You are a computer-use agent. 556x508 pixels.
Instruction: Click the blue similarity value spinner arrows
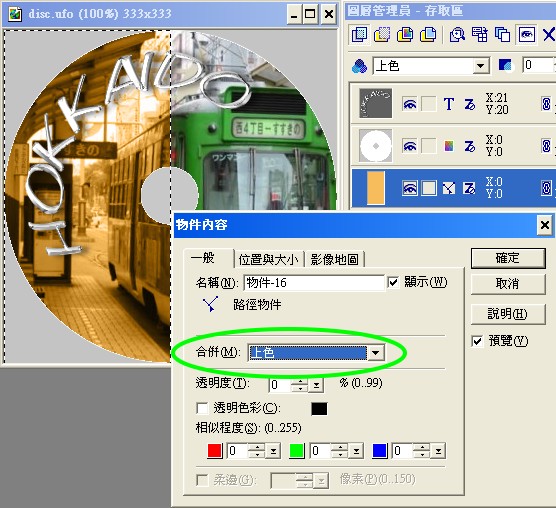[422, 451]
